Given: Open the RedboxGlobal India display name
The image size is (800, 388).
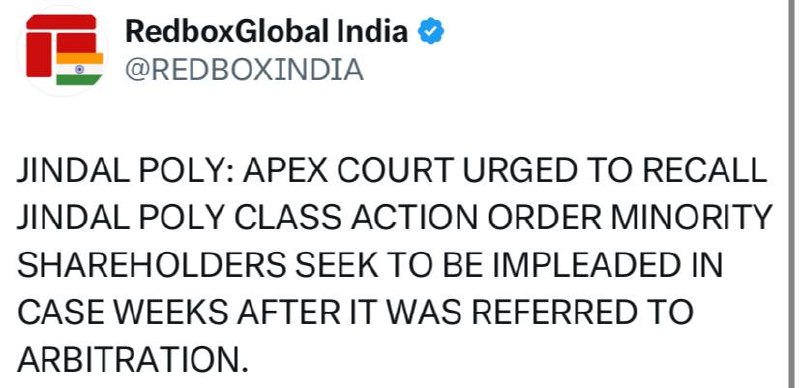Looking at the screenshot, I should [266, 31].
